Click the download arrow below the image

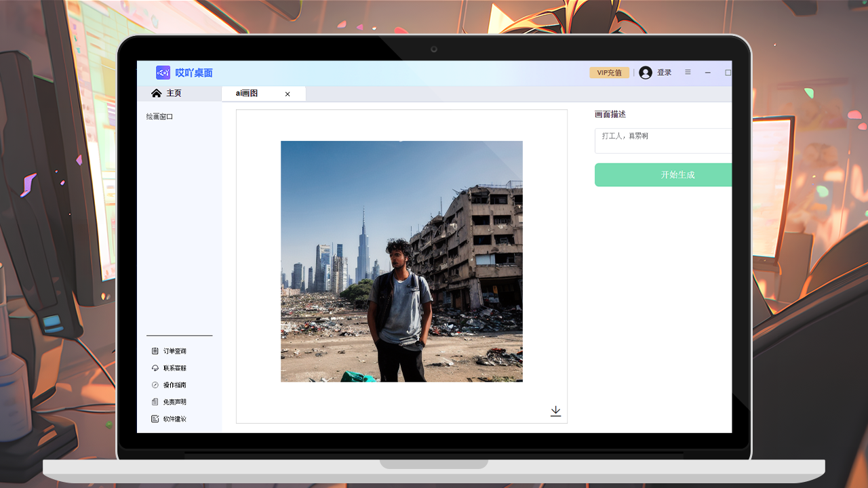[x=555, y=410]
